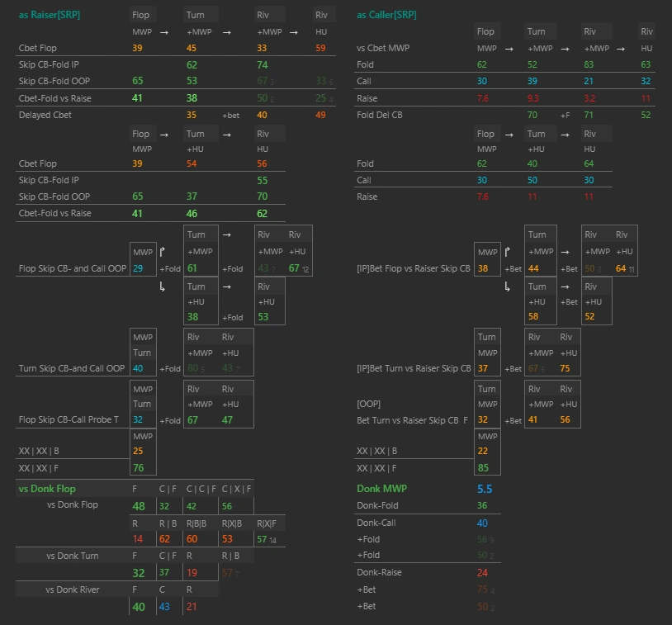The width and height of the screenshot is (672, 625).
Task: Select the green 'Donk MWP' heading
Action: pos(380,489)
